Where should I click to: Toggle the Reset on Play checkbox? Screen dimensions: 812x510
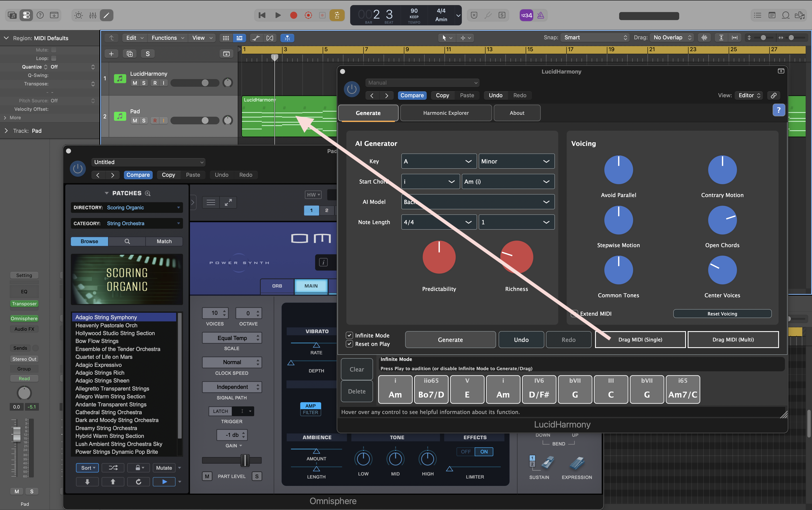(349, 344)
